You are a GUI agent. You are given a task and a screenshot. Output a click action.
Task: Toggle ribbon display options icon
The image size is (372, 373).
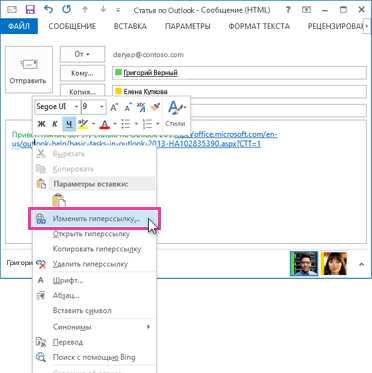click(x=306, y=10)
